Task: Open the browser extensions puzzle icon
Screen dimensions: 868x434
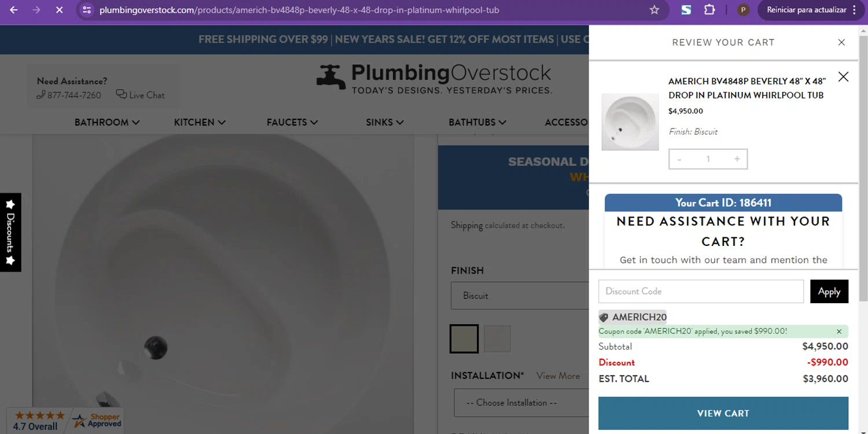Action: [x=709, y=10]
